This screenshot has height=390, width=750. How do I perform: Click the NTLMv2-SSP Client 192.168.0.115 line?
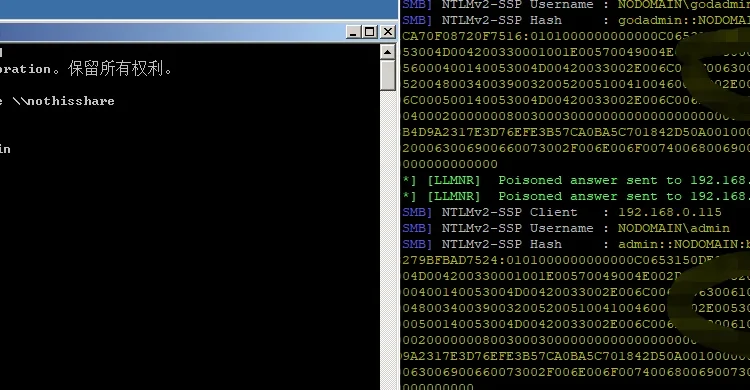pyautogui.click(x=562, y=212)
